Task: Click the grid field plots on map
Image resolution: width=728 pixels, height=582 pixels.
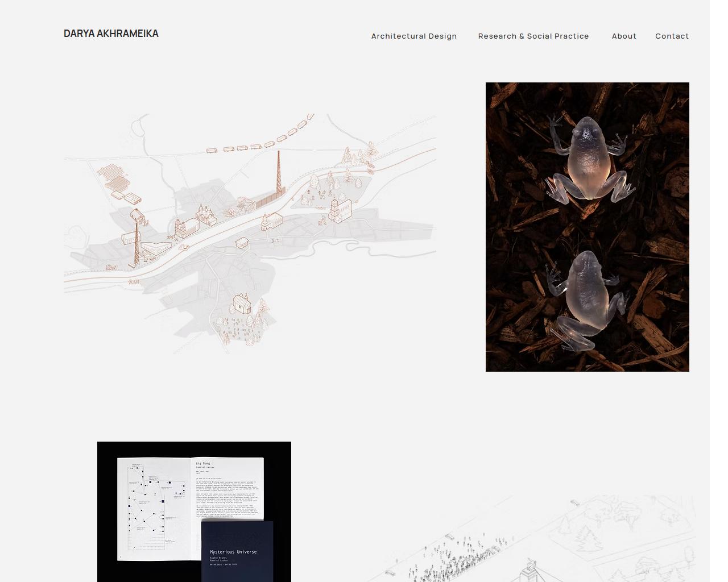Action: coord(114,179)
